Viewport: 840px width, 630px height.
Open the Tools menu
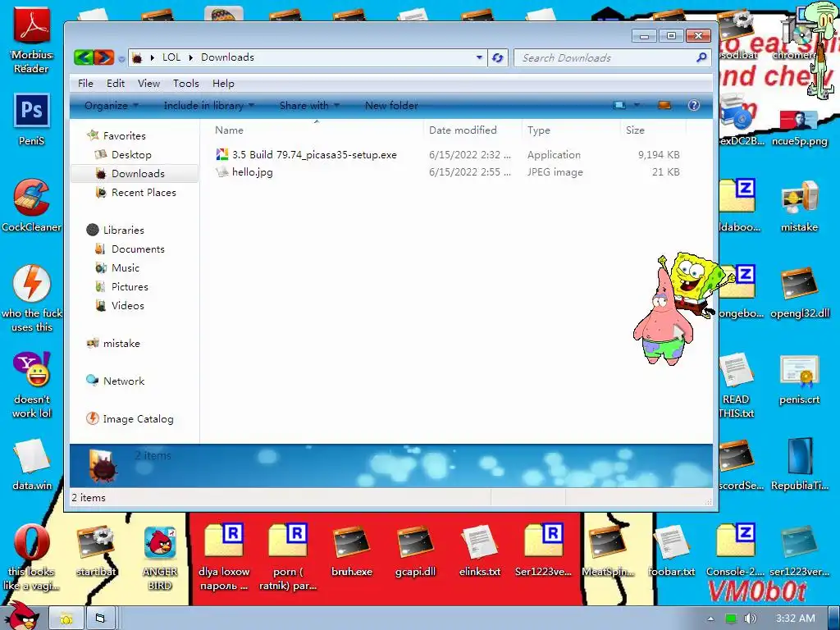pos(185,83)
